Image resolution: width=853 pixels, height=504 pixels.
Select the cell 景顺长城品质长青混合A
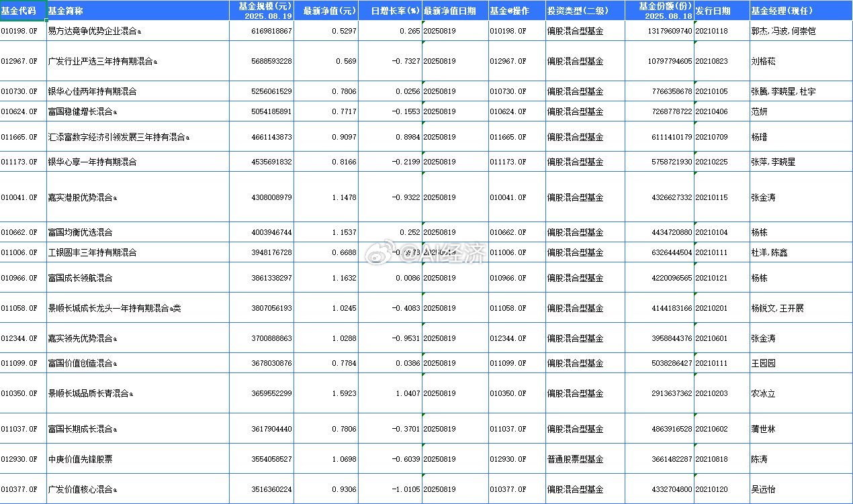138,393
